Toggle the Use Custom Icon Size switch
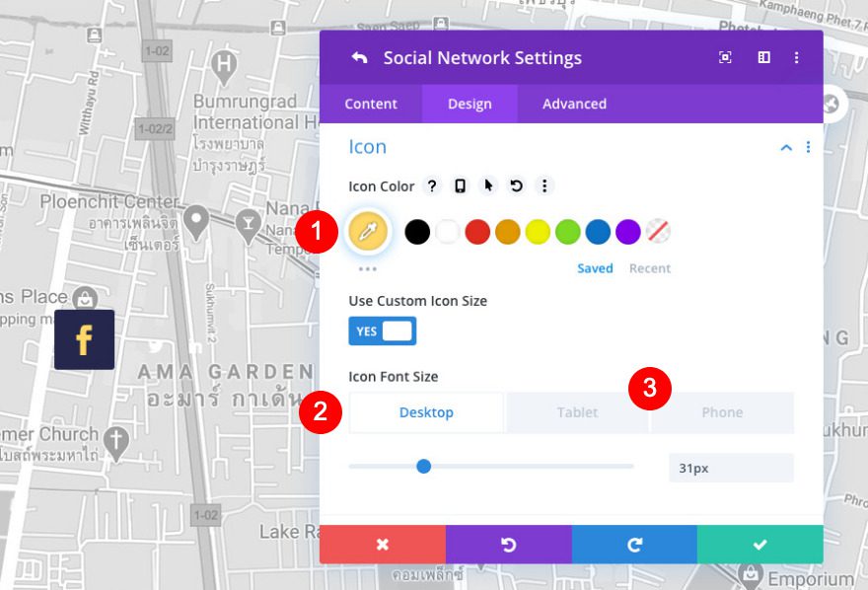The image size is (868, 590). click(x=383, y=332)
